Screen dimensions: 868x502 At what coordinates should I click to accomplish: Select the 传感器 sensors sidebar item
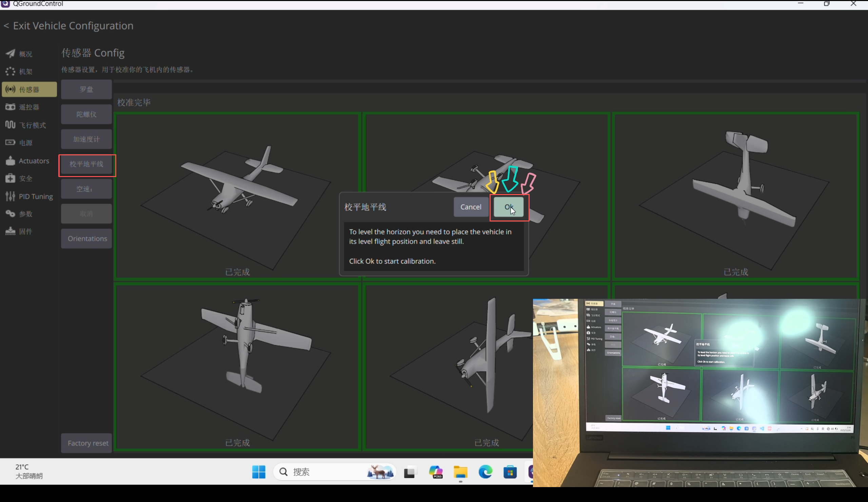pos(29,90)
